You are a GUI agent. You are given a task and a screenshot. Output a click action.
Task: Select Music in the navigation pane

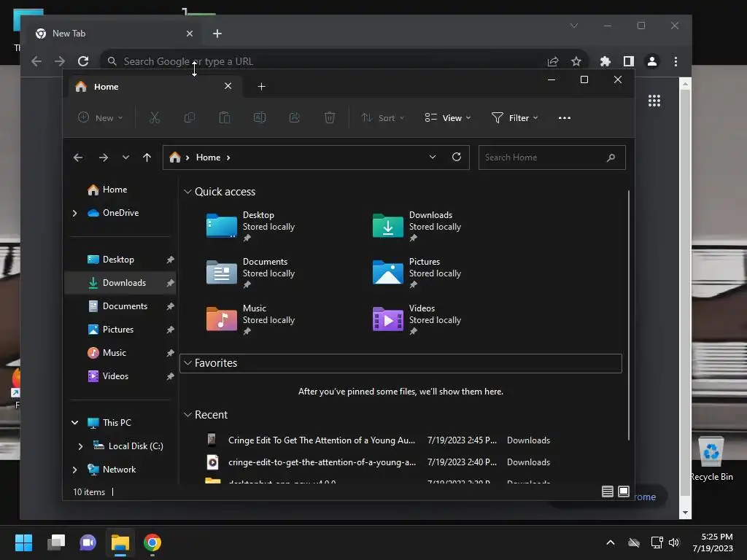(x=120, y=353)
